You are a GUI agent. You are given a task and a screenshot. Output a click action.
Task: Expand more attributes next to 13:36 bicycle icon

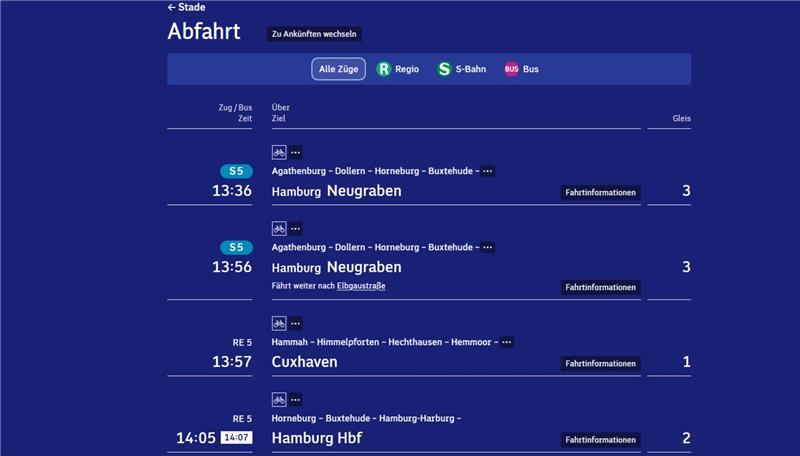(296, 152)
